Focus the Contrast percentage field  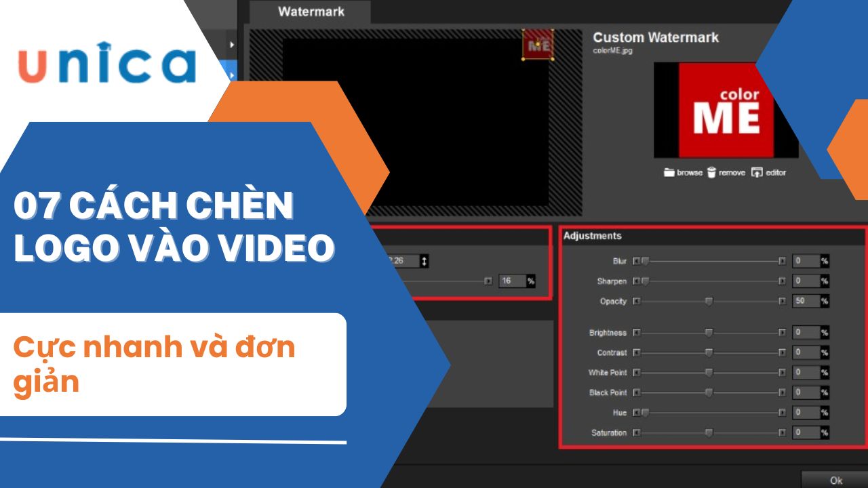tap(806, 352)
